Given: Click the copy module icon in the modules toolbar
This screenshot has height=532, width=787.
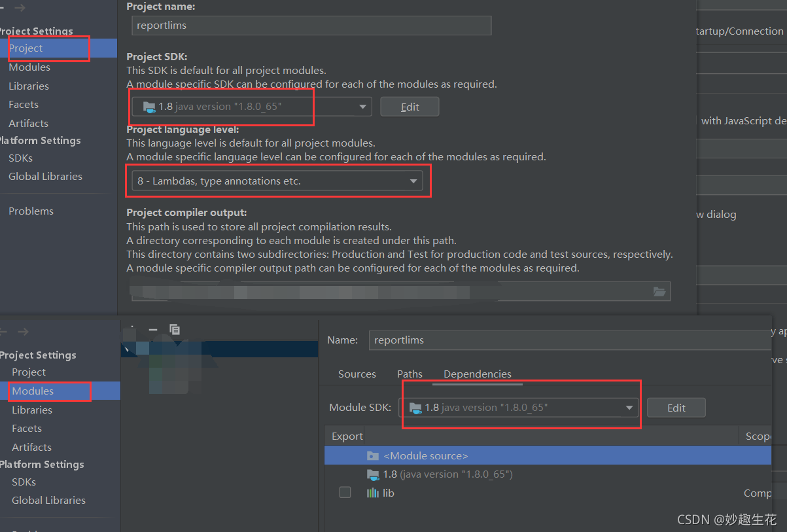Looking at the screenshot, I should pyautogui.click(x=175, y=330).
